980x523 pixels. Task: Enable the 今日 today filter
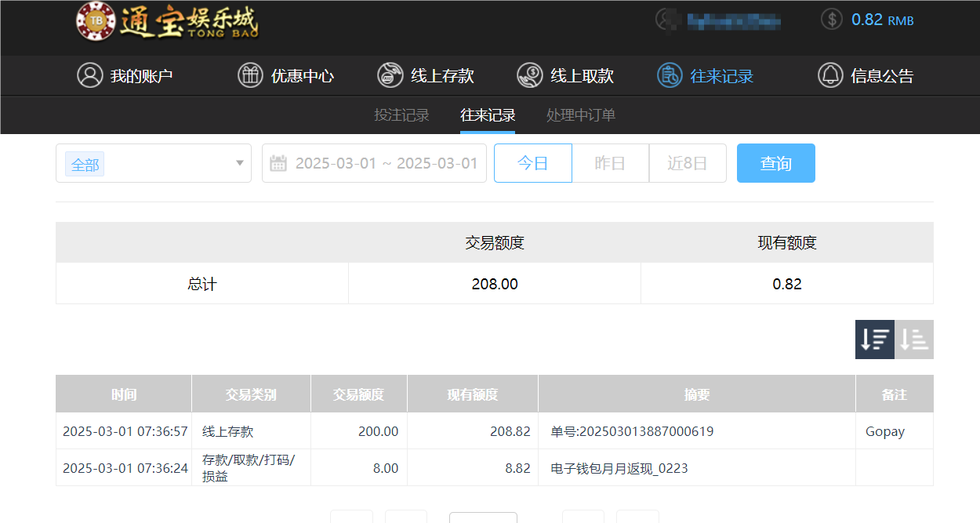pos(533,163)
